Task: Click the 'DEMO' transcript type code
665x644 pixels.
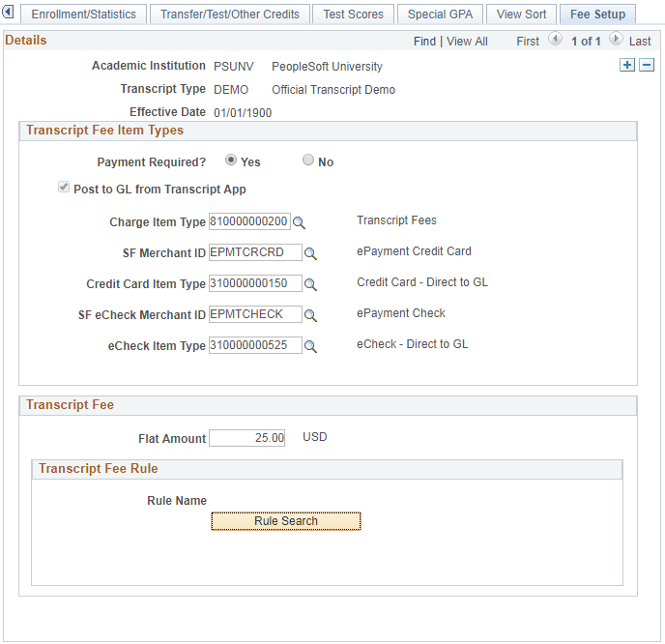Action: pyautogui.click(x=231, y=90)
